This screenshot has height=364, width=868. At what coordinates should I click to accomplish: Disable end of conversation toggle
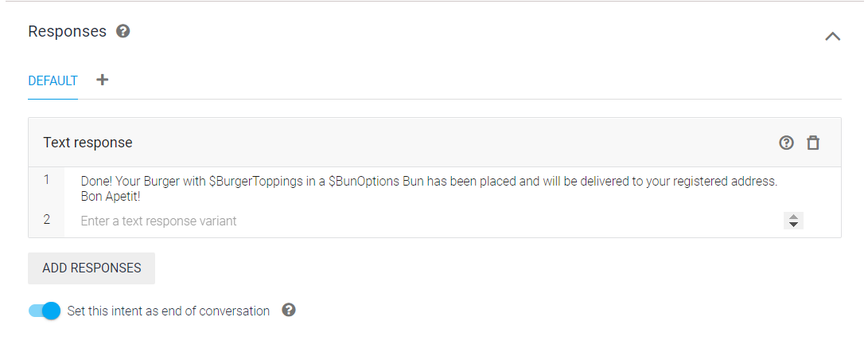click(x=45, y=311)
